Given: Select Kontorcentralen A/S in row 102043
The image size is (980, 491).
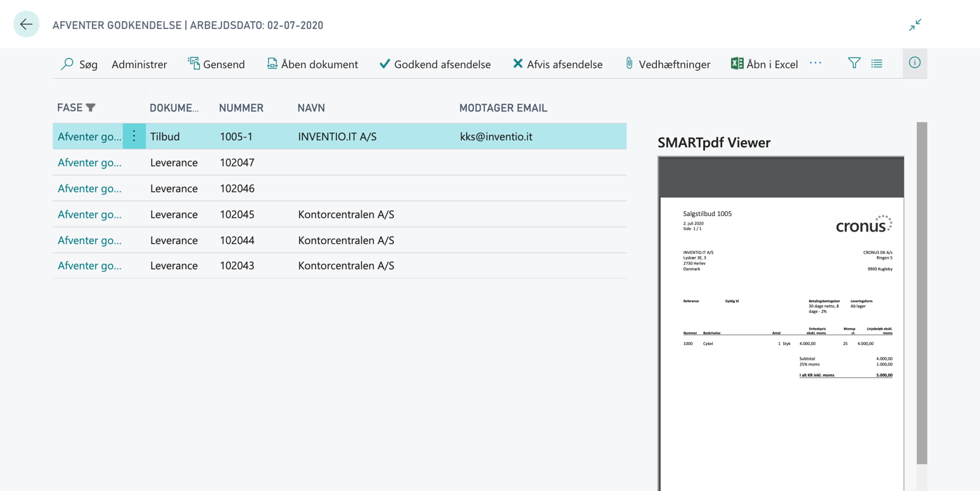Looking at the screenshot, I should point(346,265).
